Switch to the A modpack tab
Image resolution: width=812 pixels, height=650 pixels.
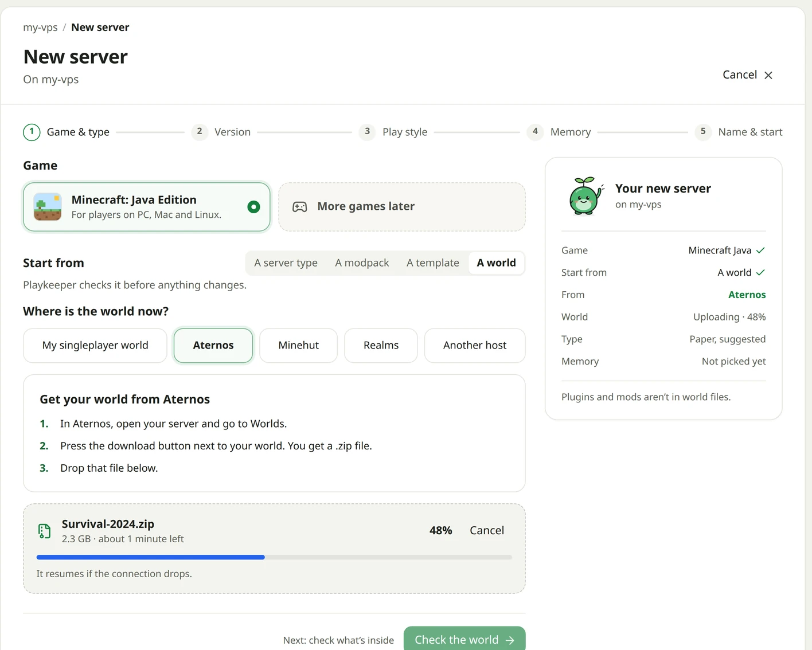tap(362, 263)
